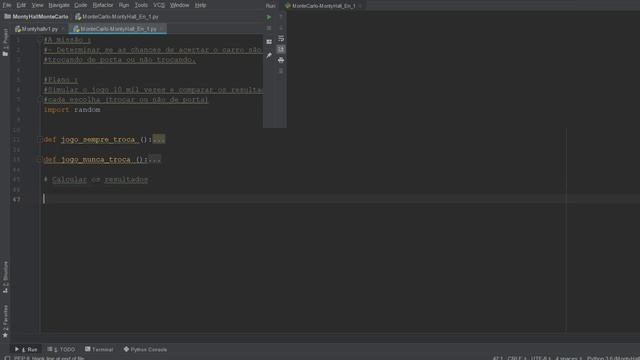Click the Down the stack trace arrow
Screen dimensions: 640x360
(x=281, y=28)
